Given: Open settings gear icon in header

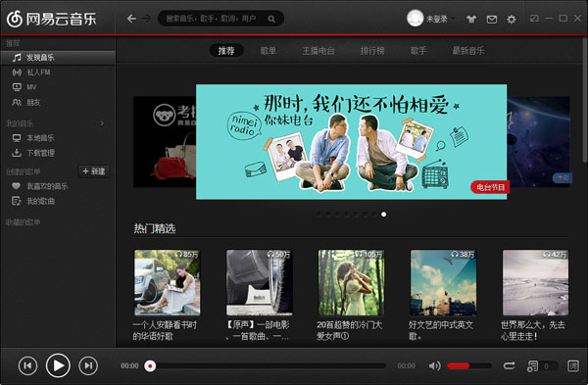Looking at the screenshot, I should [512, 20].
